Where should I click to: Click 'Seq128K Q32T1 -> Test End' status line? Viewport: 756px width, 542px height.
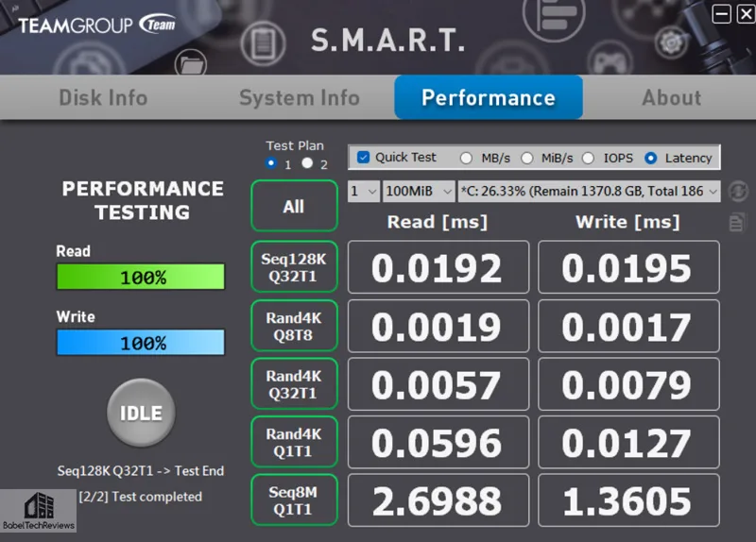pyautogui.click(x=140, y=470)
